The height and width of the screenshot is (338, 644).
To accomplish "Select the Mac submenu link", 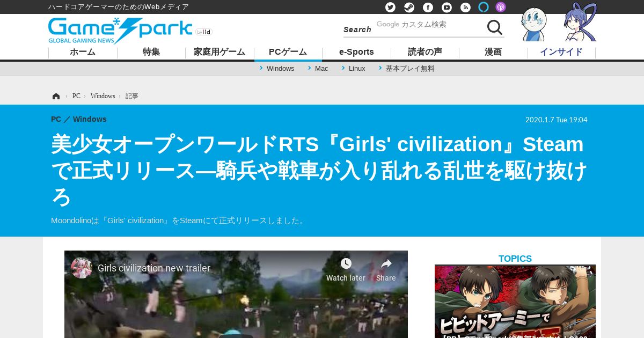I will click(x=321, y=69).
